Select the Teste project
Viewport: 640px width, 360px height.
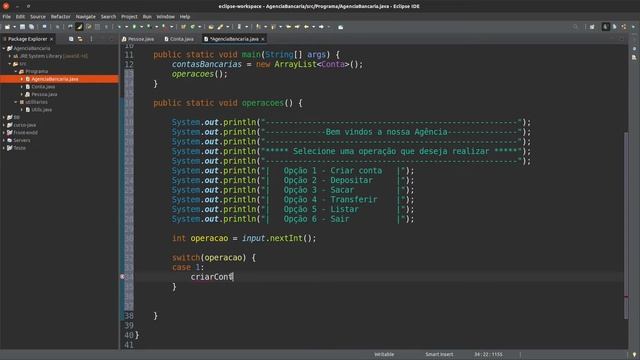click(x=20, y=148)
